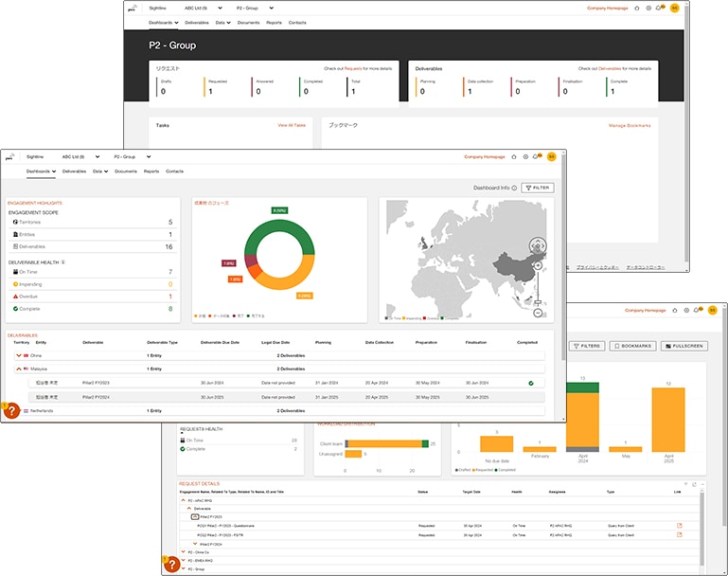Click the home icon beside Company Homepage in top window
This screenshot has width=728, height=576.
click(x=636, y=8)
